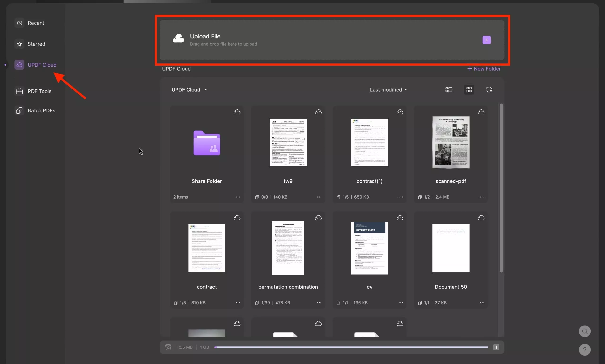Open the help question mark button
Screen dimensions: 605x364
coord(585,350)
